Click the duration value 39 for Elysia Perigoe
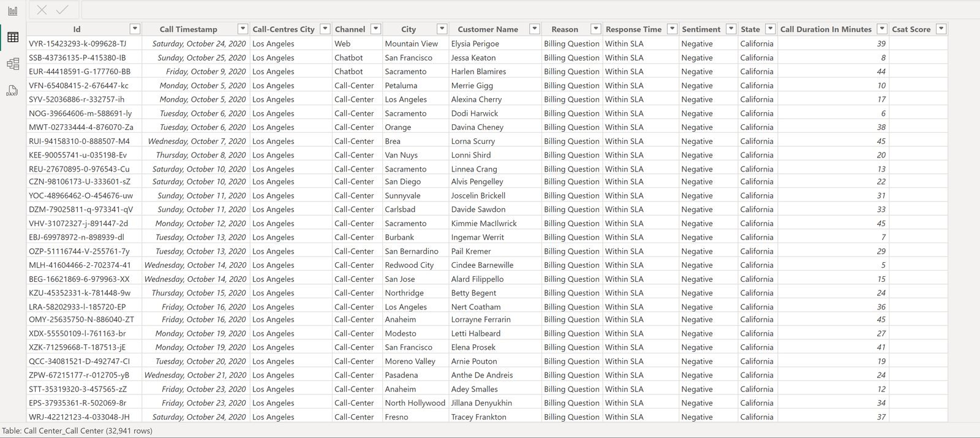Viewport: 980px width, 438px height. (881, 43)
